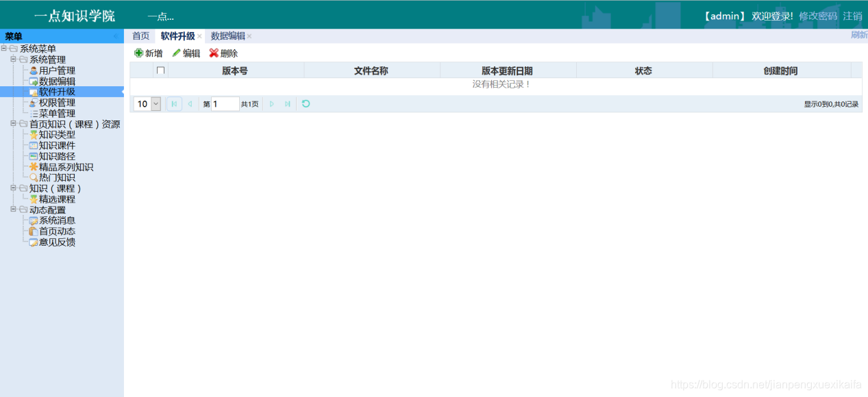This screenshot has width=868, height=397.
Task: Open 知识课件 in the menu tree
Action: (x=57, y=146)
